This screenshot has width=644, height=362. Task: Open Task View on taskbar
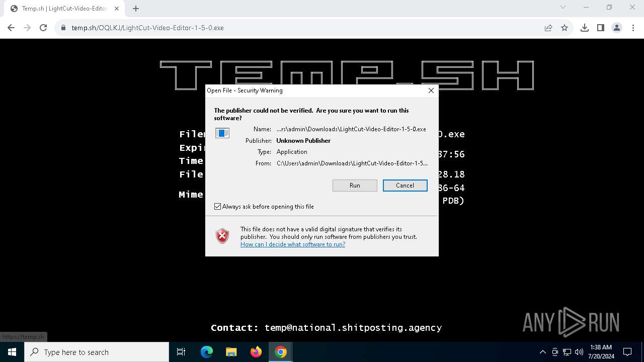coord(181,352)
